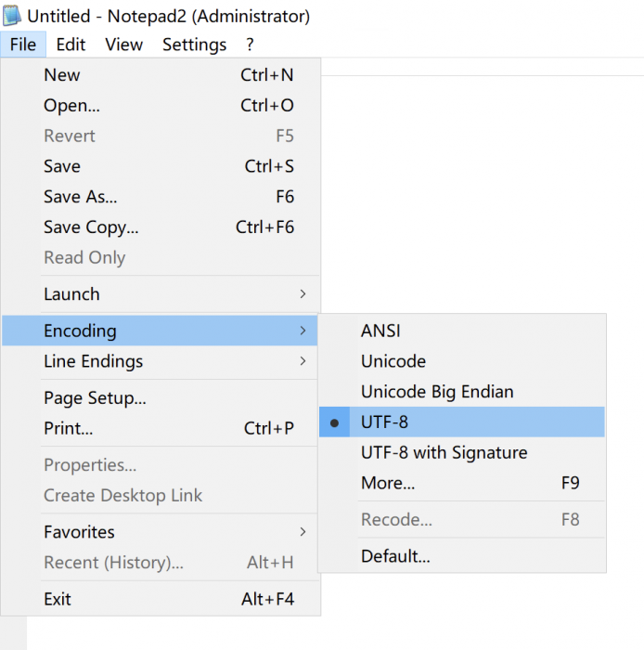Open the File menu

tap(23, 45)
